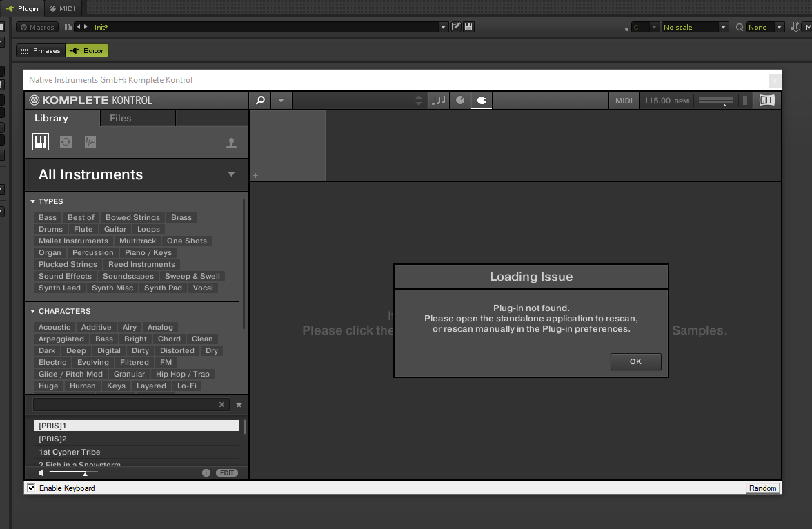Add a plug-in slot with the plus sign
This screenshot has width=812, height=529.
tap(255, 175)
